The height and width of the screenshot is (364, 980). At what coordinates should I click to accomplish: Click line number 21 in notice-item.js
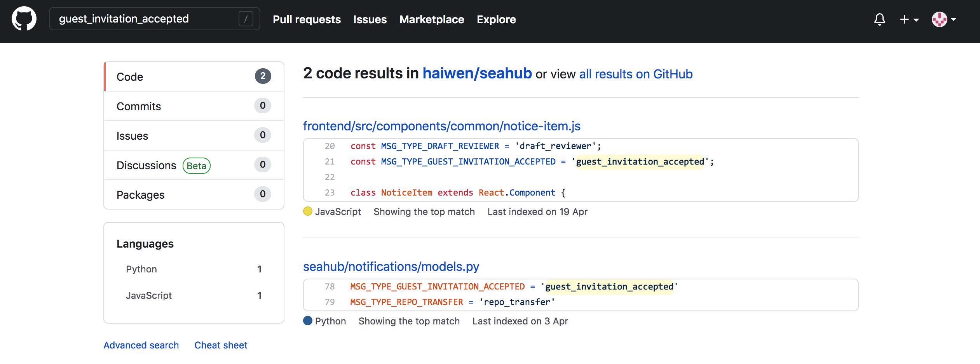tap(330, 161)
